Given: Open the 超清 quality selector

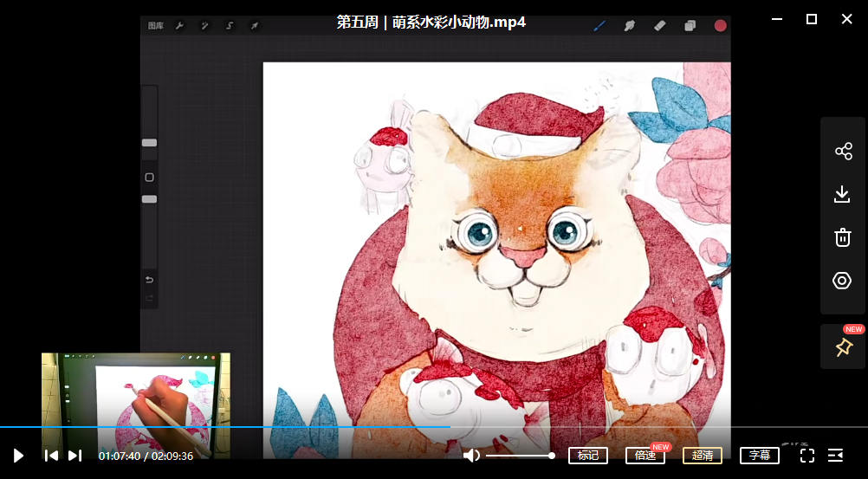Looking at the screenshot, I should coord(702,456).
